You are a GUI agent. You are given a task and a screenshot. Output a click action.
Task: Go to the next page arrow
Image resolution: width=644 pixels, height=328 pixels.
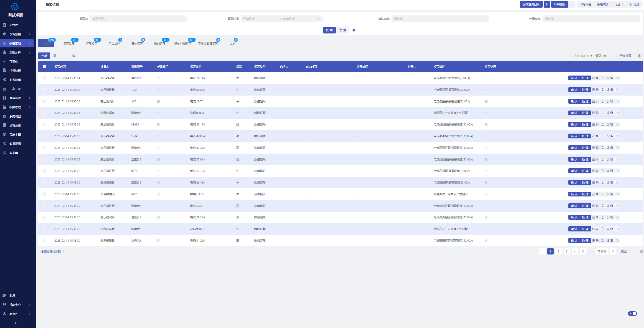(x=613, y=251)
